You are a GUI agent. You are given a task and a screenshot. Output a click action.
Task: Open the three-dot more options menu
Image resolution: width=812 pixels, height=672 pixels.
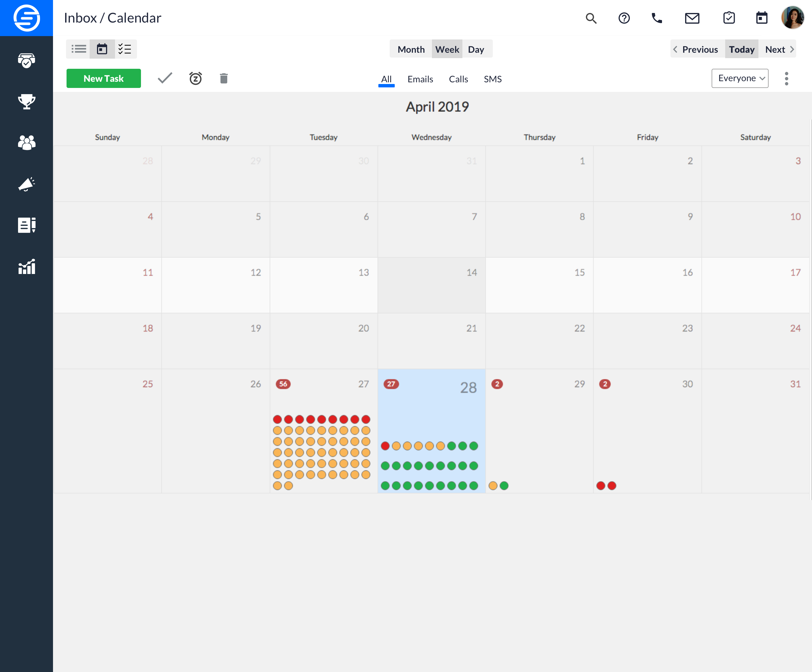pyautogui.click(x=786, y=78)
